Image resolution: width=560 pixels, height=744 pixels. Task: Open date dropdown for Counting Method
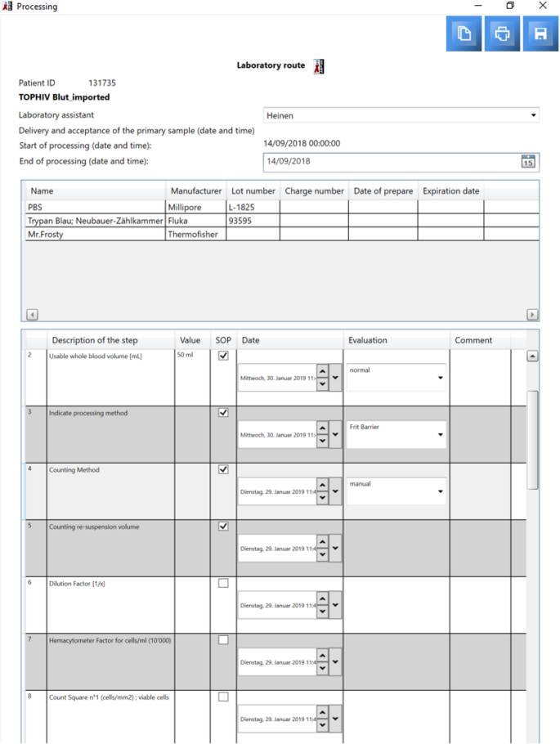pos(335,491)
